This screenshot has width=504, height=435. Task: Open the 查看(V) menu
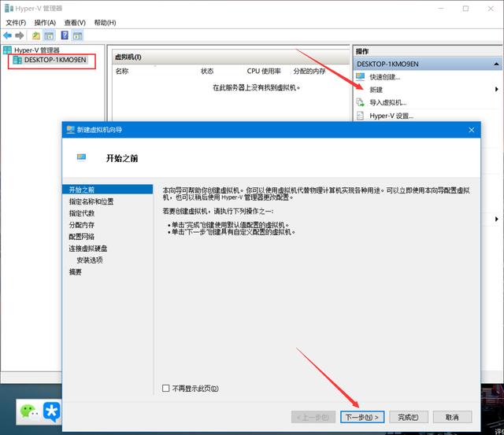pos(75,23)
